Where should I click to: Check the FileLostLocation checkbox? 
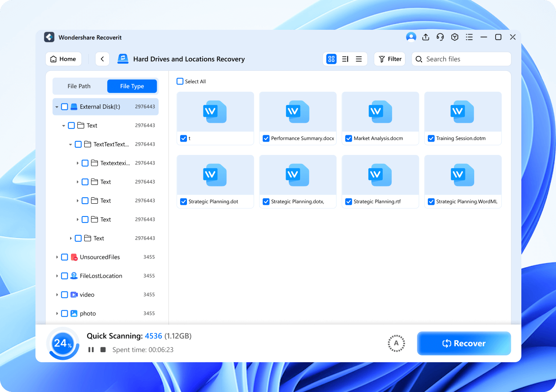(x=64, y=276)
